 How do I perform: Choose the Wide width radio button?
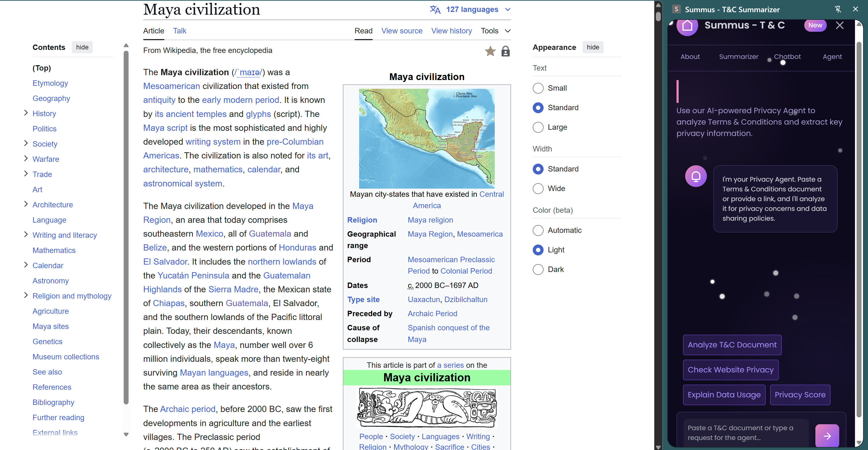[x=538, y=188]
